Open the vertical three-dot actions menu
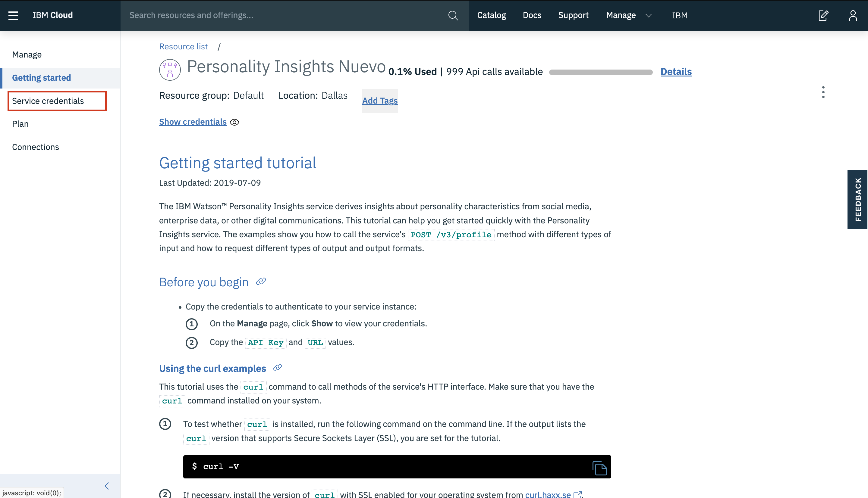 (823, 92)
